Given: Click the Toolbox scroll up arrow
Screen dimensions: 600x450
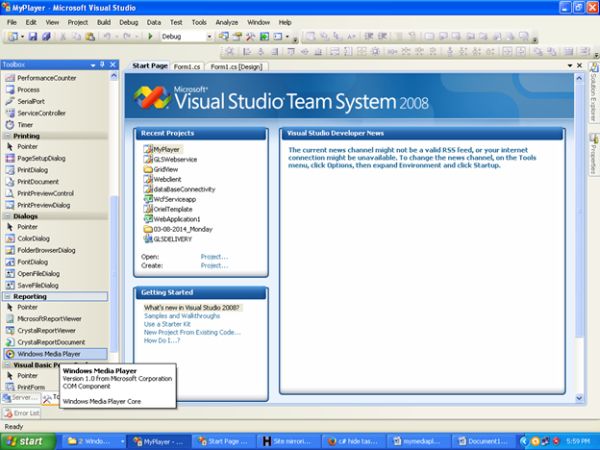Looking at the screenshot, I should pos(114,76).
